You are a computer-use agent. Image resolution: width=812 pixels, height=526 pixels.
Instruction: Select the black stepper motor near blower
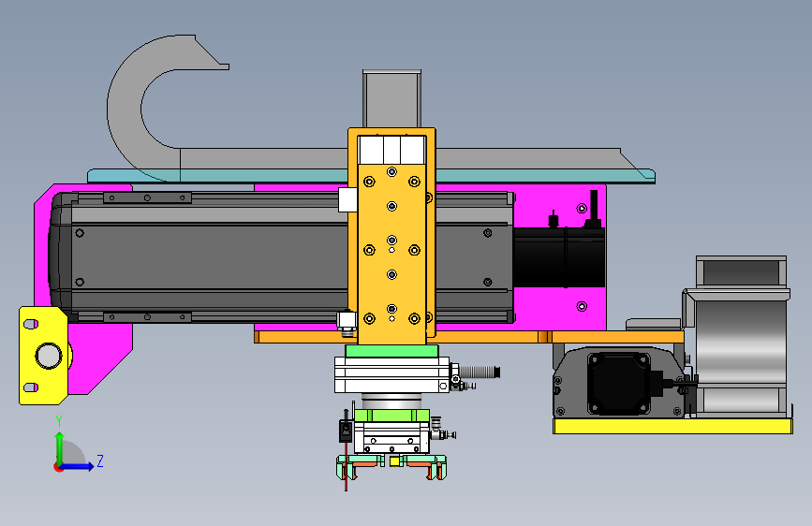pyautogui.click(x=619, y=384)
